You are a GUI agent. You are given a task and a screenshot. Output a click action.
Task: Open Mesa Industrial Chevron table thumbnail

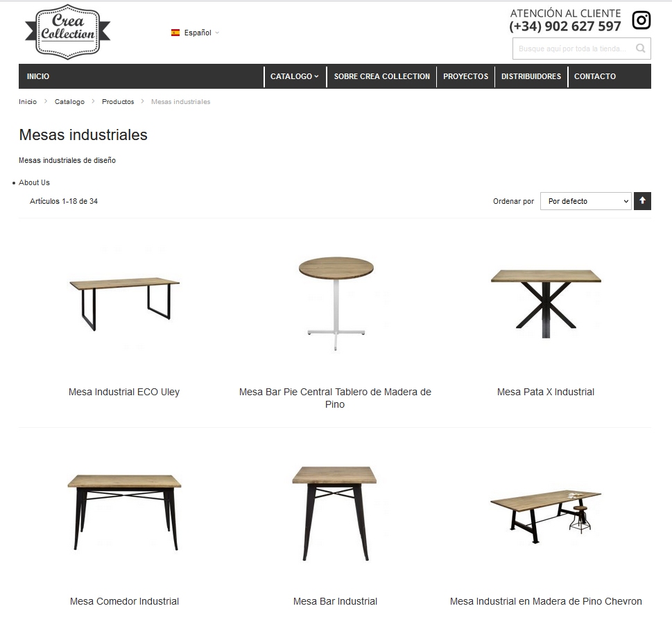coord(546,516)
